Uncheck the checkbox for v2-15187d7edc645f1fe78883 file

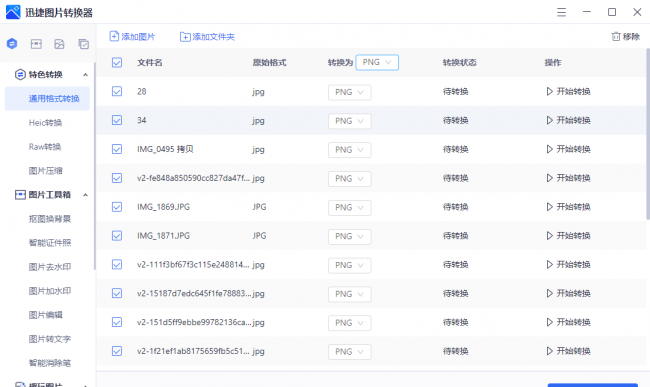point(117,293)
